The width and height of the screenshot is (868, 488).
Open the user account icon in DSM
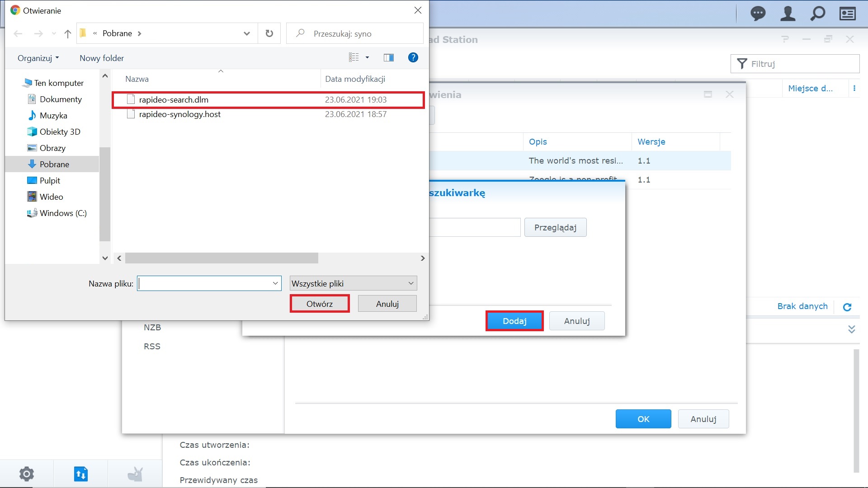788,14
